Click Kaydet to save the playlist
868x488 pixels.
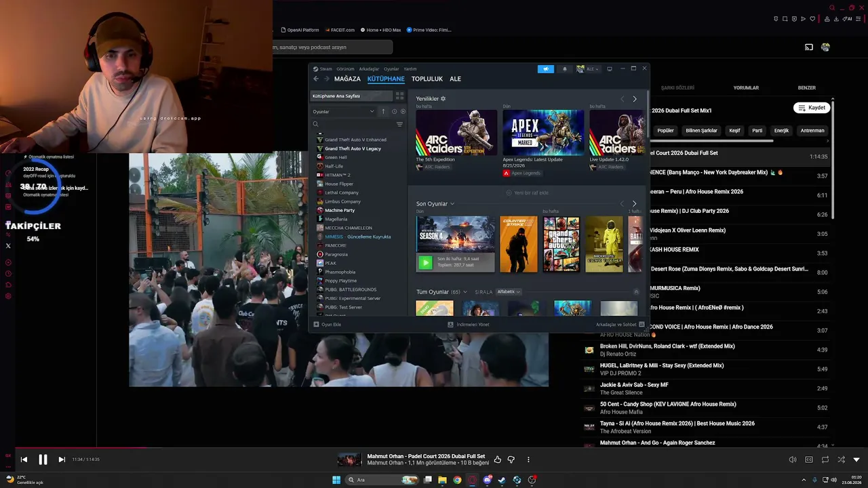pyautogui.click(x=812, y=108)
